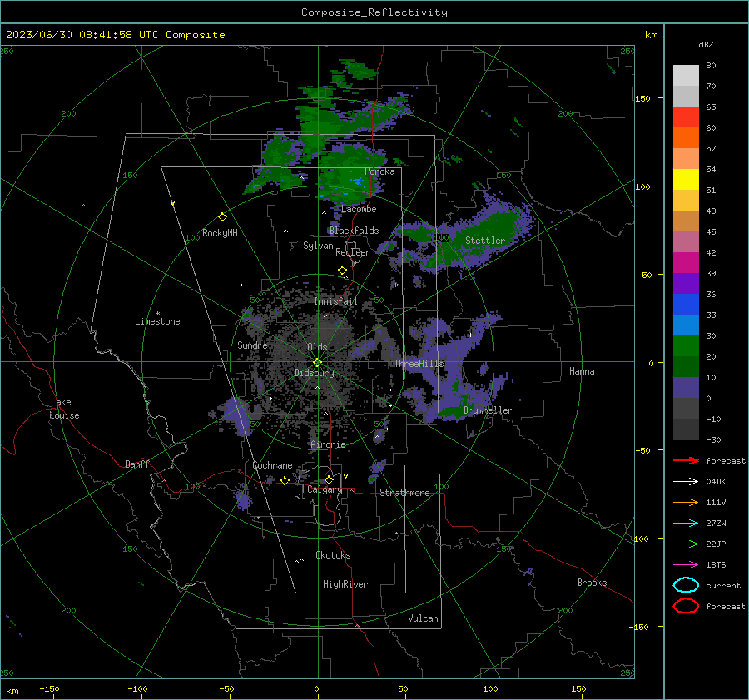Click the RockyMH label

(x=220, y=233)
